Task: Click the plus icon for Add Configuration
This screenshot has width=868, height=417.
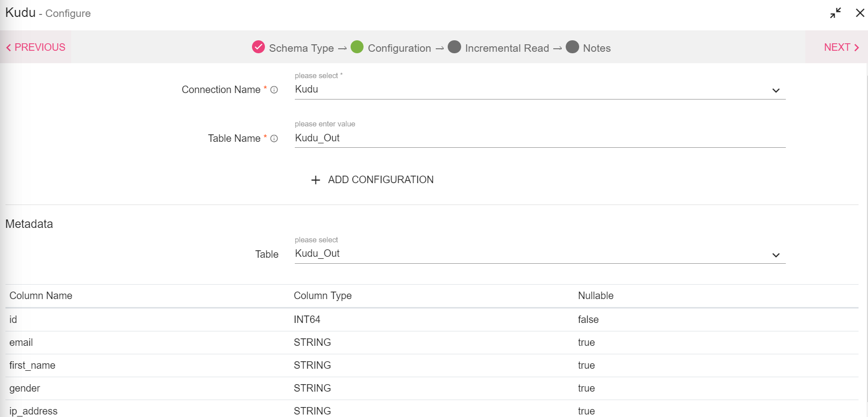Action: (316, 180)
